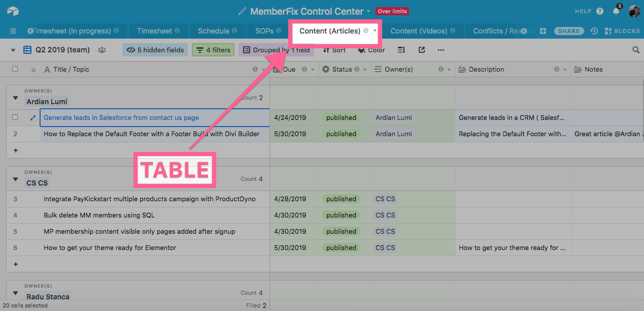Expand the Generate leads record
This screenshot has width=644, height=311.
coord(33,118)
